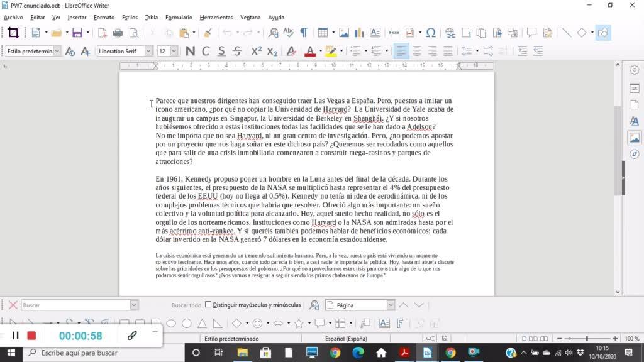Open Chrome from taskbar
Viewport: 644px width, 362px height.
[335, 353]
